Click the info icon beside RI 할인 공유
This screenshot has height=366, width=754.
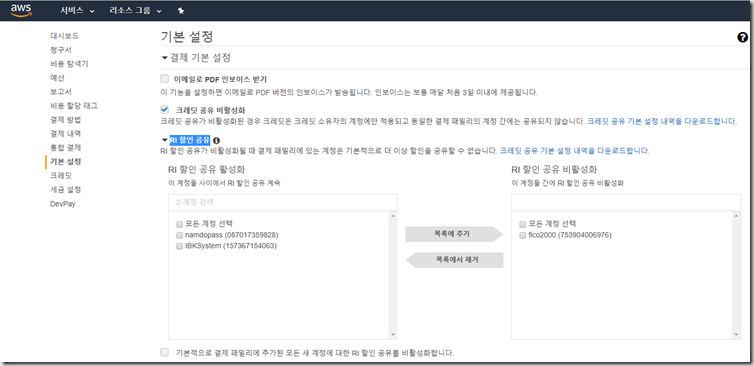tap(216, 140)
